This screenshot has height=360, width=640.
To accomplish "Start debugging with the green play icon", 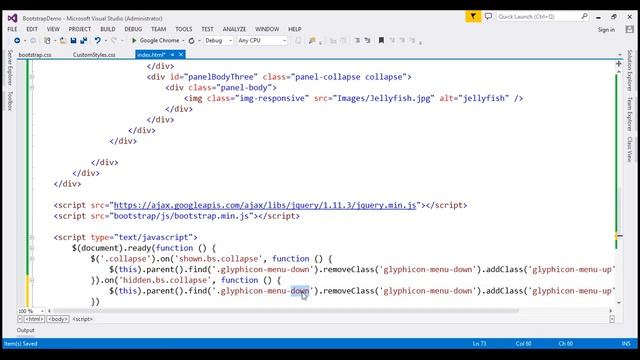I will pos(134,40).
